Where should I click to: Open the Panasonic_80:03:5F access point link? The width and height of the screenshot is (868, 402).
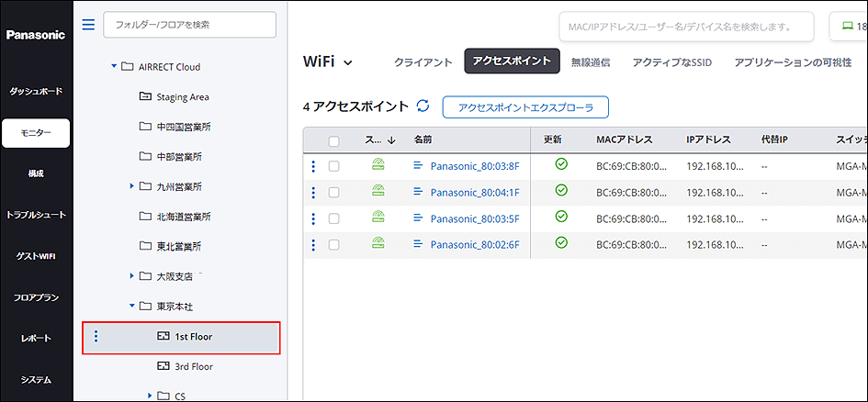(x=475, y=218)
